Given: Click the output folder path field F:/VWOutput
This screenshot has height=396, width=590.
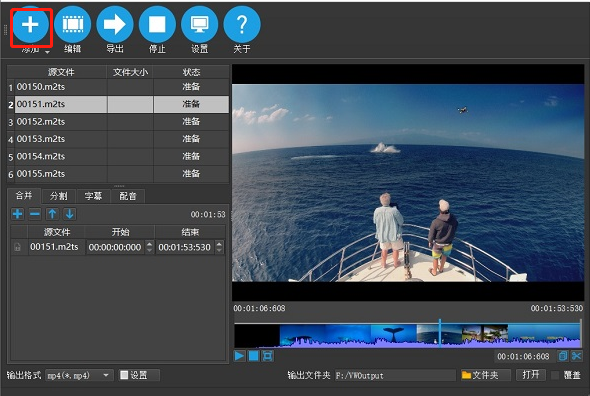Looking at the screenshot, I should tap(395, 375).
